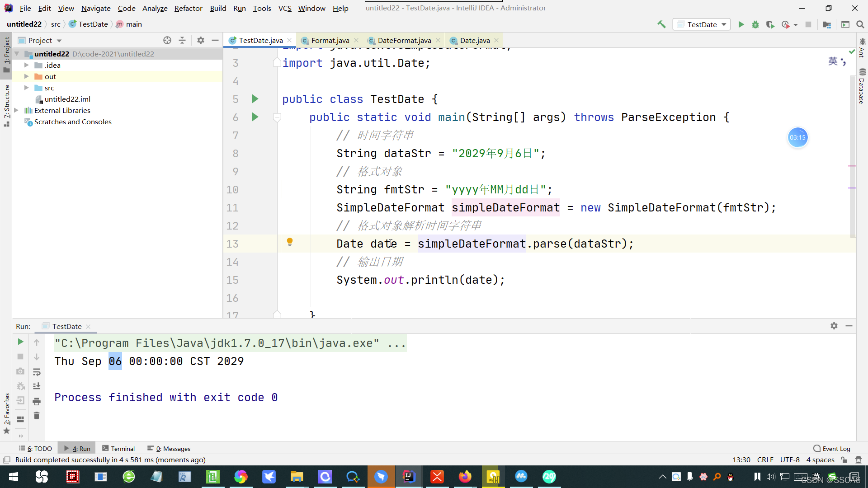
Task: Switch to the Format.java tab
Action: click(x=330, y=40)
